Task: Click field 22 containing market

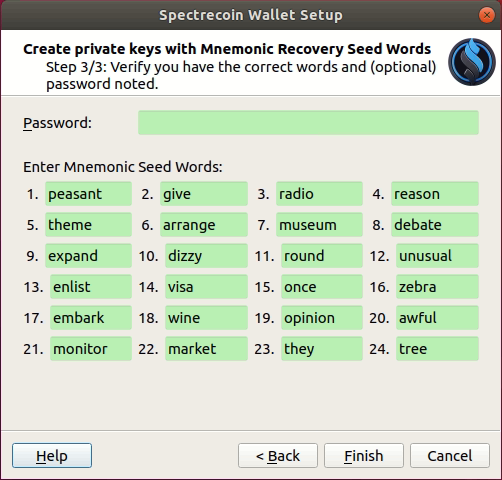Action: pyautogui.click(x=206, y=349)
